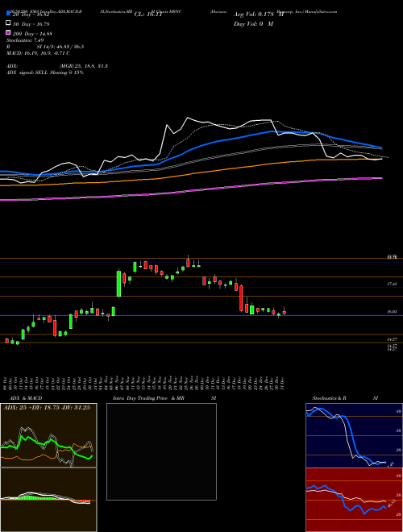This screenshot has height=532, width=403.
Task: Select the '200 Day = 14.88' legend text
Action: (33, 34)
